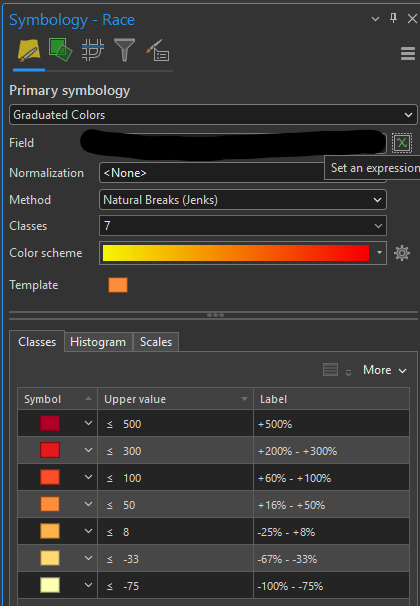Open the Color scheme gradient dropdown
Screen dimensions: 420x606
point(243,253)
